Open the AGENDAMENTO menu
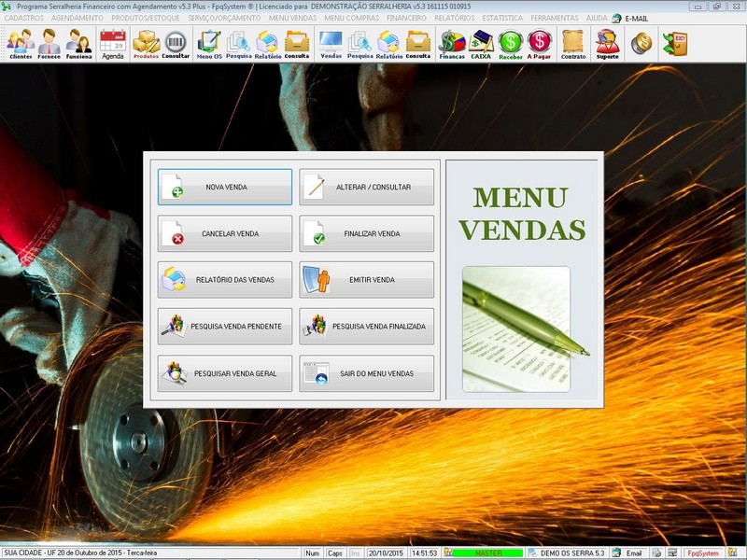 coord(78,18)
